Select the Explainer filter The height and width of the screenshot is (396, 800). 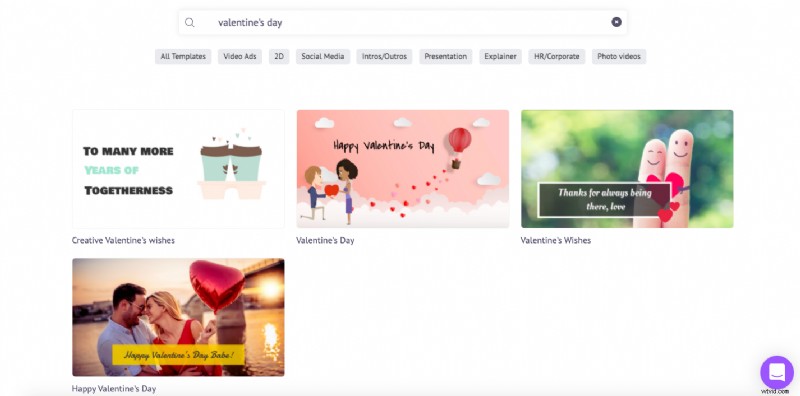[x=500, y=57]
